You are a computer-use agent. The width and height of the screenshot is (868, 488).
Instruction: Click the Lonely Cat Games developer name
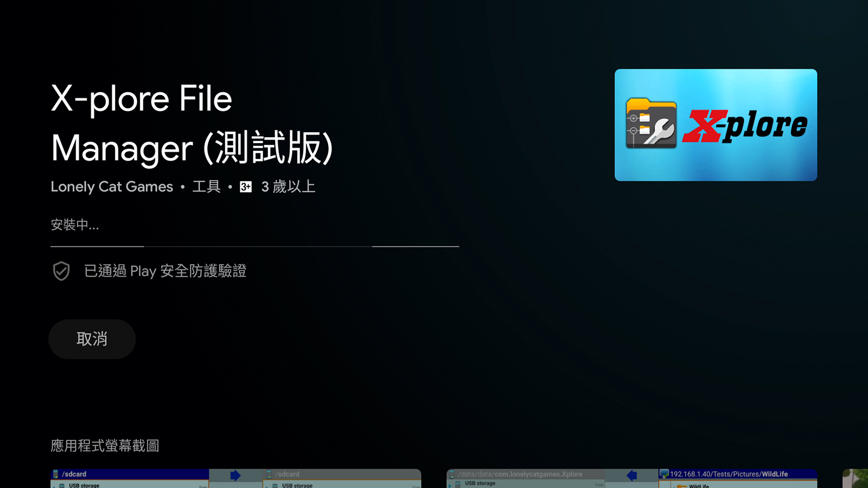tap(112, 187)
